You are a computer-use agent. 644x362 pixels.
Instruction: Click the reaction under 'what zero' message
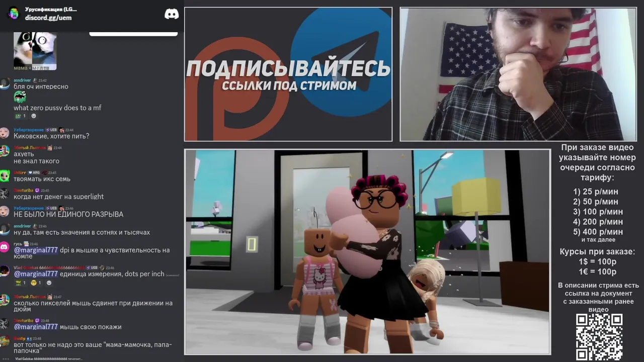tap(21, 116)
